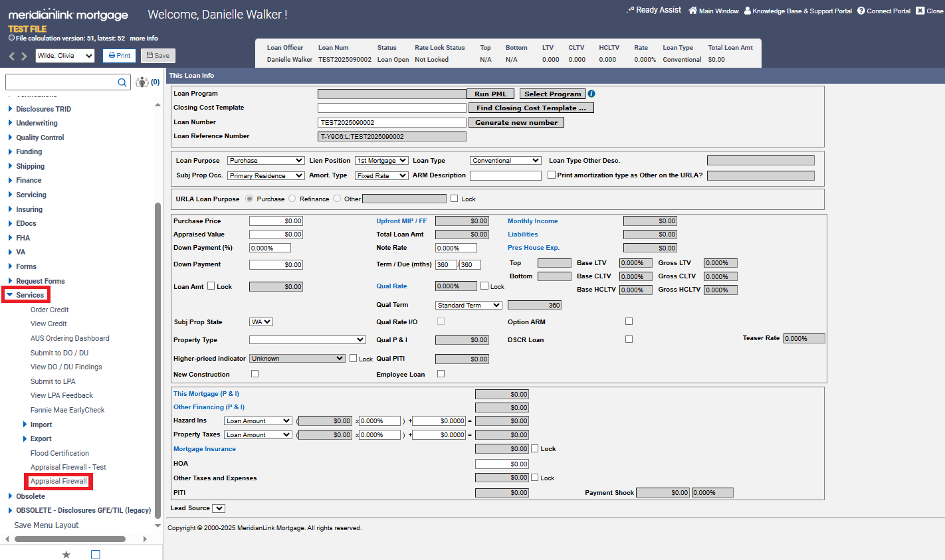Image resolution: width=945 pixels, height=560 pixels.
Task: Open Qual Term Standard Term dropdown
Action: coord(469,306)
